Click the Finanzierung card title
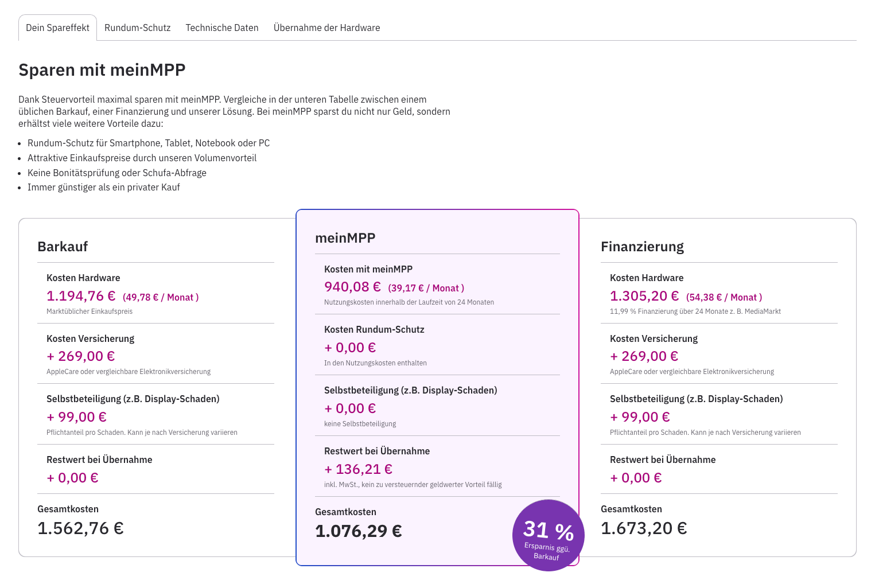Viewport: 875px width, 588px height. click(642, 247)
